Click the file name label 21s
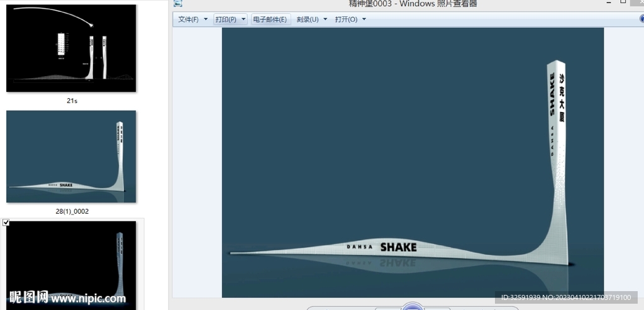 pyautogui.click(x=72, y=101)
